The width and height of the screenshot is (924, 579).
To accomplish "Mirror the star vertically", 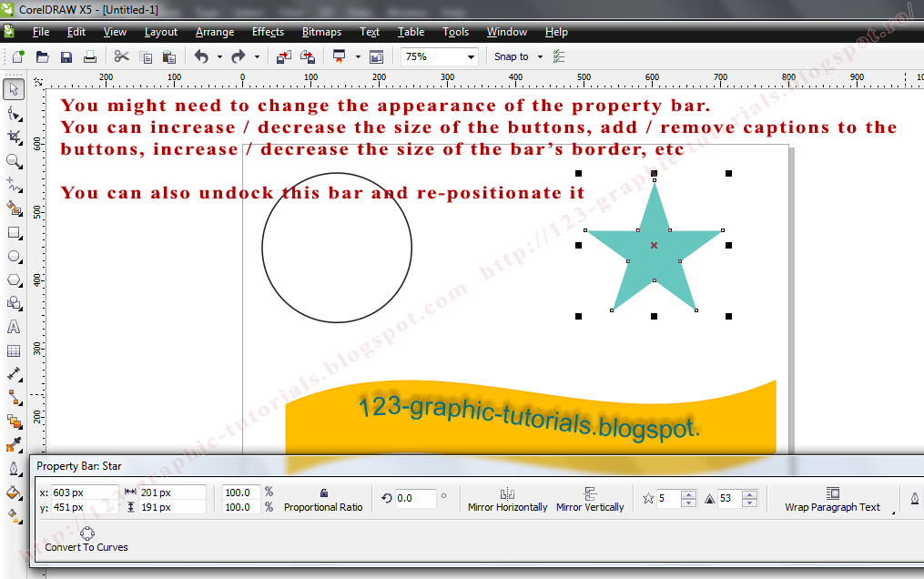I will click(590, 498).
